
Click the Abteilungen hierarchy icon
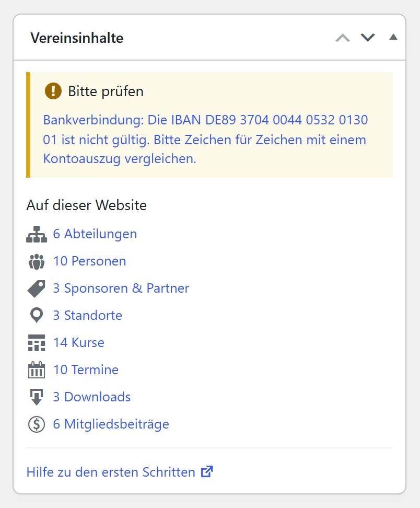coord(36,234)
